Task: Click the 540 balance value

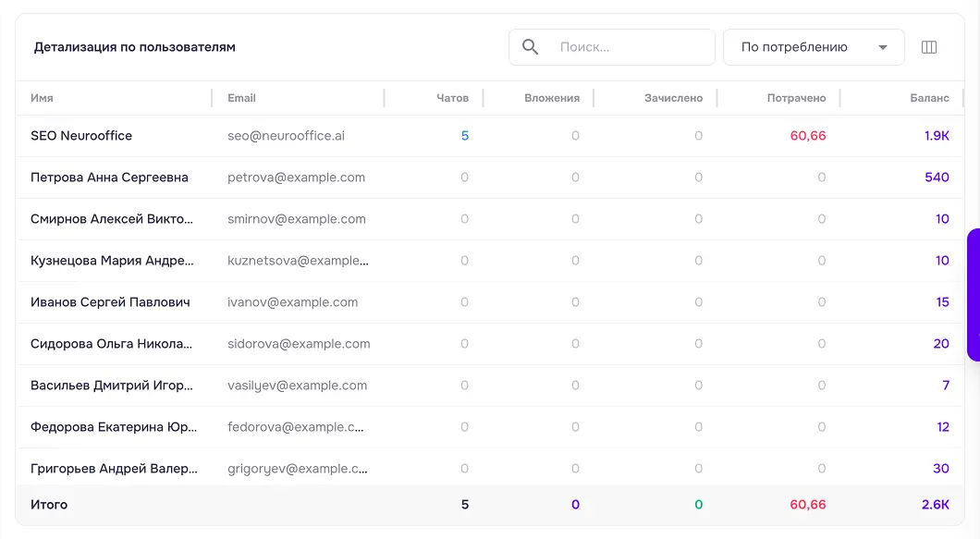Action: tap(937, 178)
